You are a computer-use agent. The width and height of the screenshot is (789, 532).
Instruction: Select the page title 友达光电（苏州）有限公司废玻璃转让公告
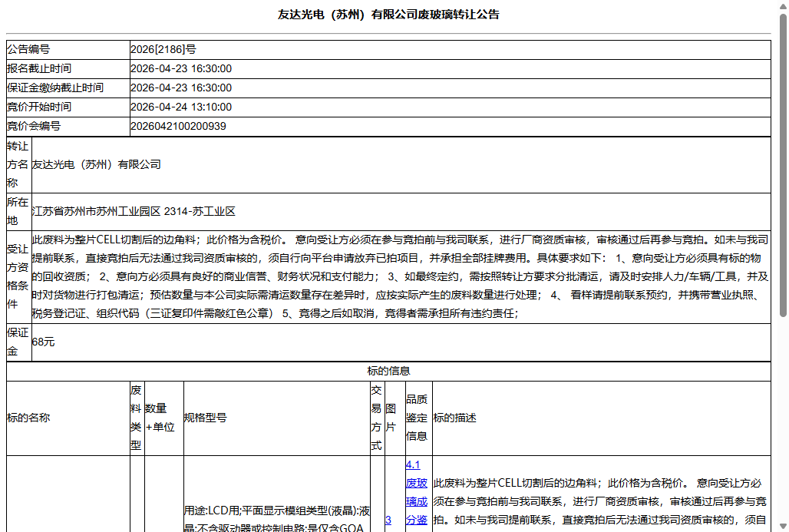(x=388, y=15)
